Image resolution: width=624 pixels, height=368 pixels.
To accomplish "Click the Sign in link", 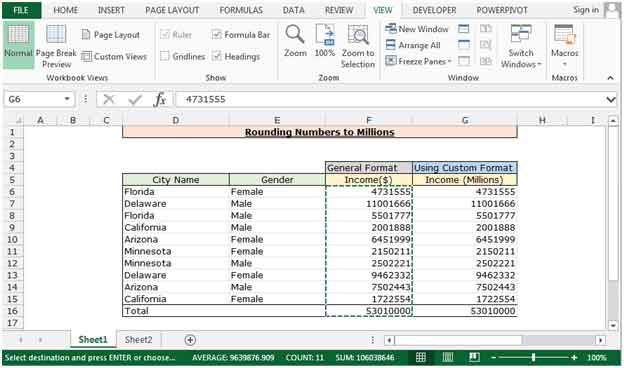I will pos(585,10).
